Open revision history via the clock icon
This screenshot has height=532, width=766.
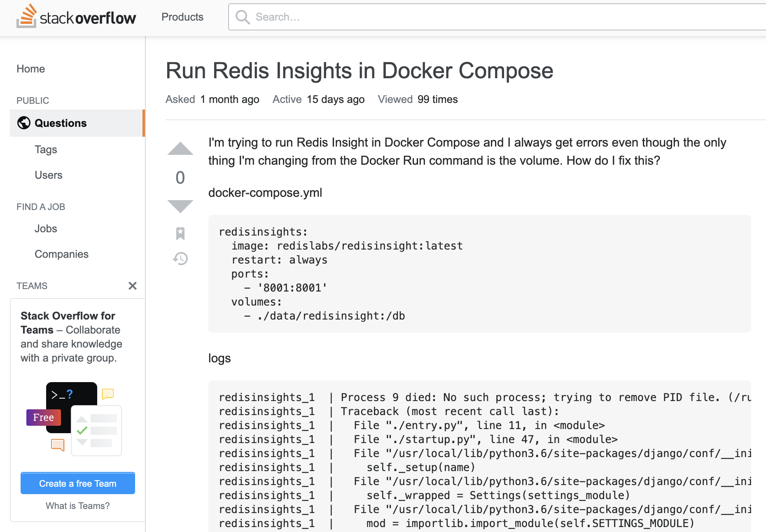point(180,259)
